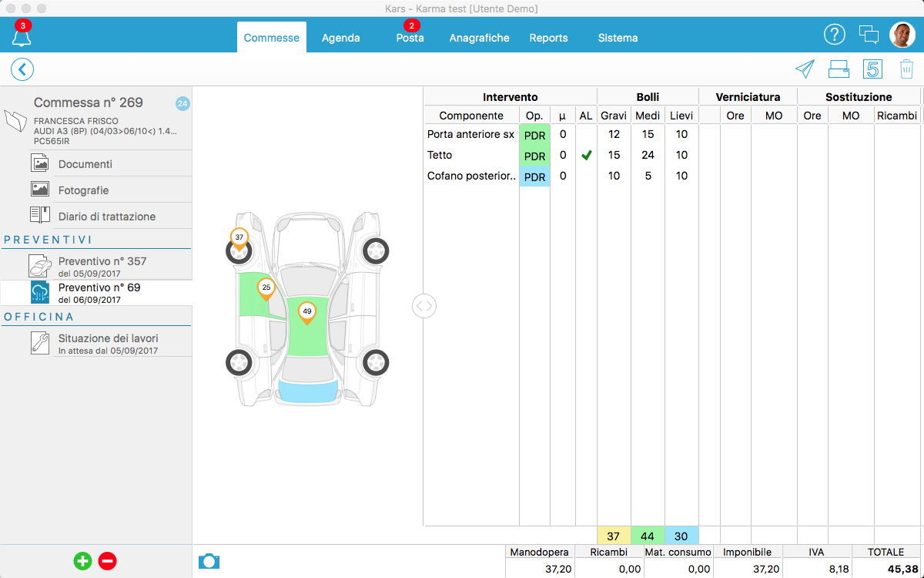Viewport: 924px width, 578px height.
Task: Expand the panel splitter arrows handle
Action: [x=424, y=306]
